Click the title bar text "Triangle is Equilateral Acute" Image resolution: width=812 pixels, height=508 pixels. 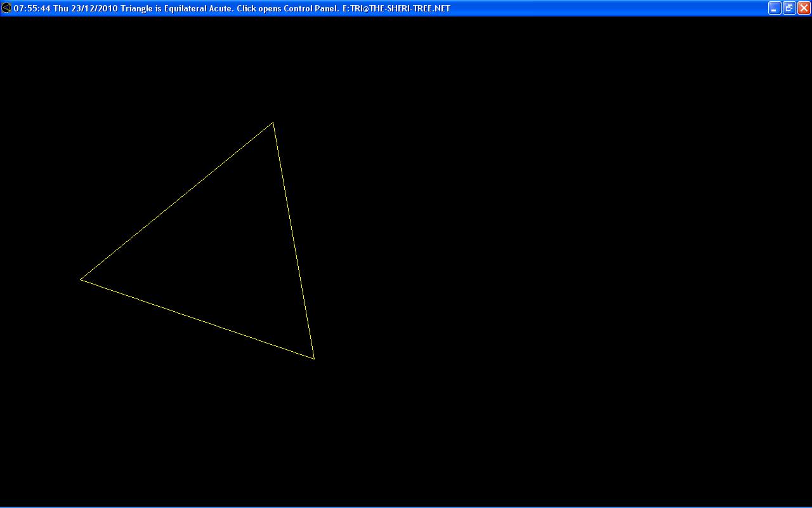tap(176, 8)
